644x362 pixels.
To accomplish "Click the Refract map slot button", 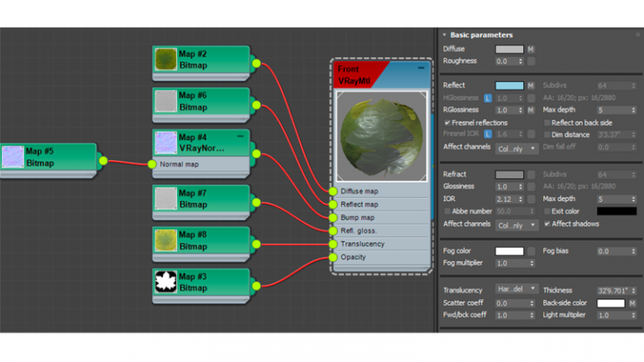I will 531,174.
